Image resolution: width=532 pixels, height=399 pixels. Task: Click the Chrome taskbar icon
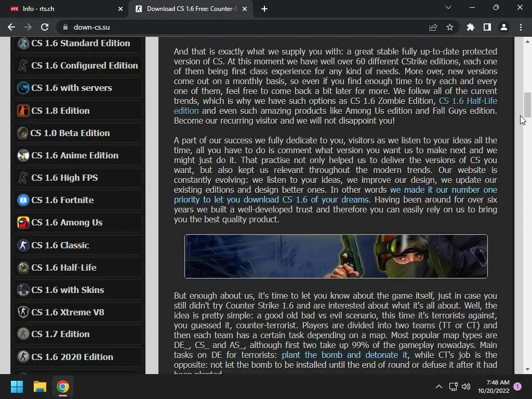(63, 387)
